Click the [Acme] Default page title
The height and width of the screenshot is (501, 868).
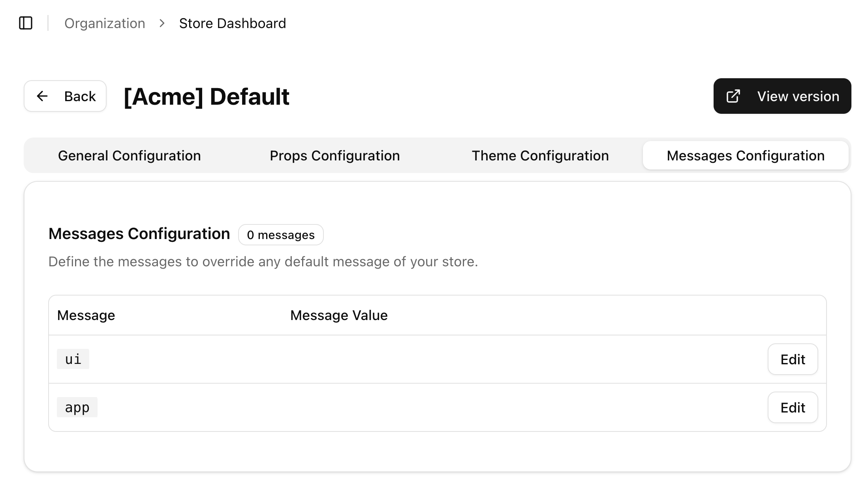click(206, 96)
